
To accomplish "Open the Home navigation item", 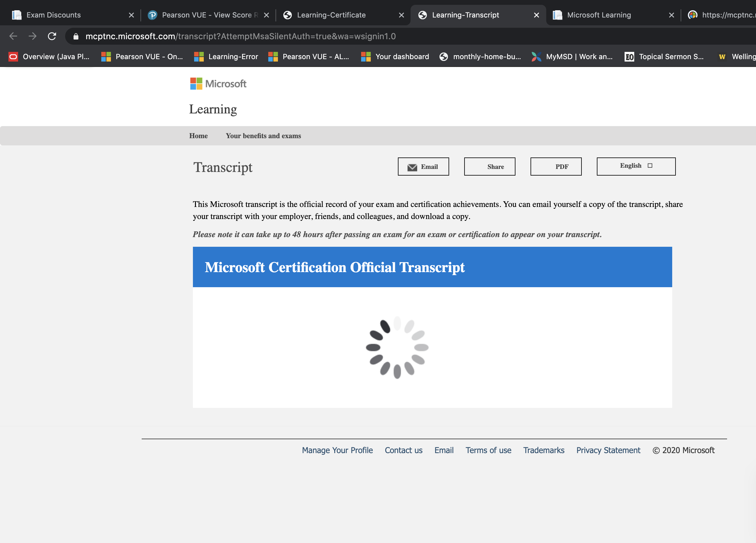I will click(x=198, y=136).
